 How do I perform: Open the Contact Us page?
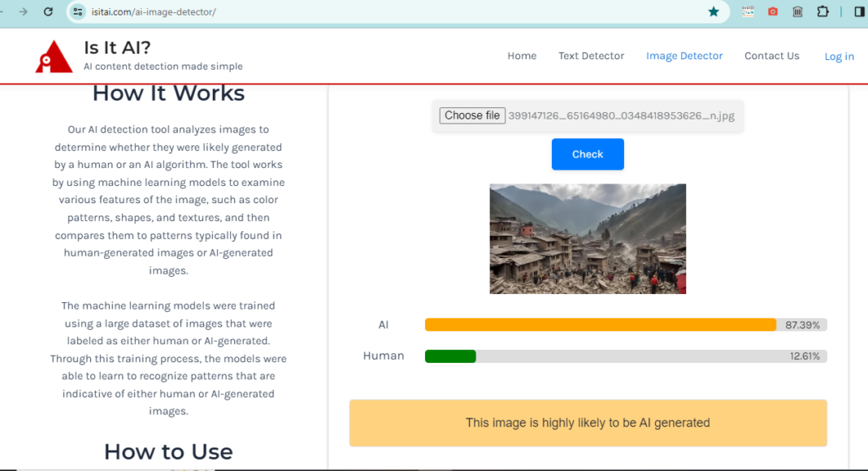point(772,55)
